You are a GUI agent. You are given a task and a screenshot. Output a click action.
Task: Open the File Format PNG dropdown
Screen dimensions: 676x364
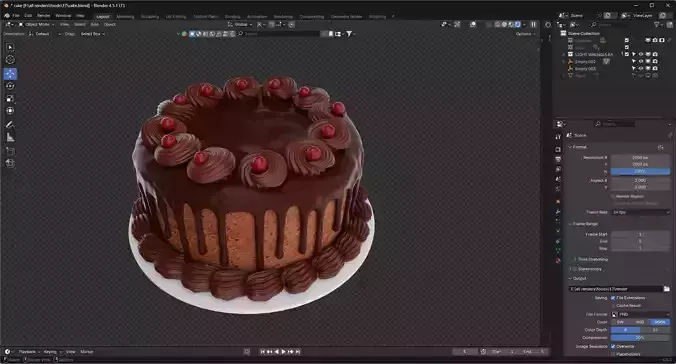(x=641, y=314)
